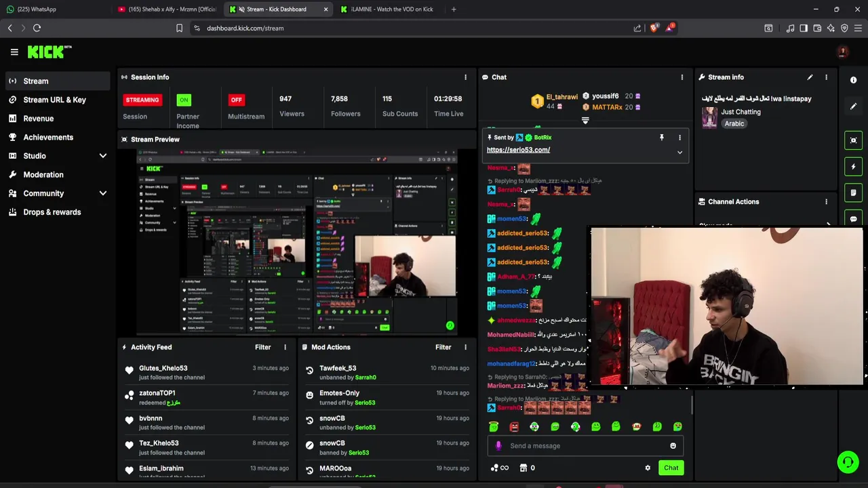Screen dimensions: 868x488
Task: Open Sarrah0 moderator link under Tawfeek_53
Action: pyautogui.click(x=366, y=378)
